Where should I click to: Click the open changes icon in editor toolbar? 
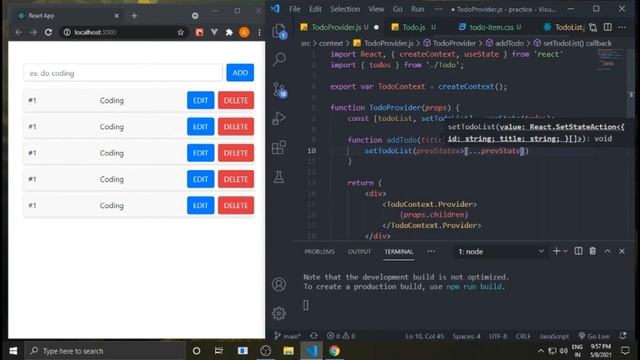[593, 27]
